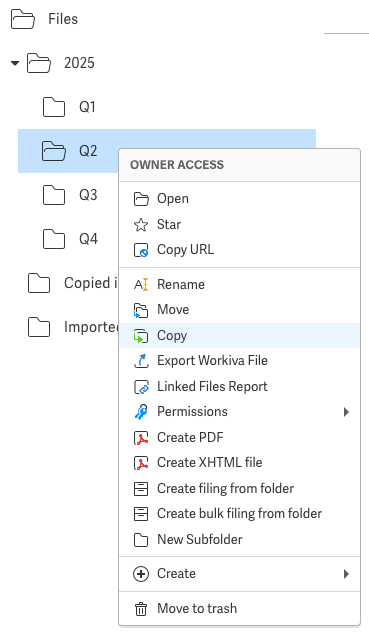The width and height of the screenshot is (369, 632).
Task: Select Create PDF
Action: (x=239, y=438)
